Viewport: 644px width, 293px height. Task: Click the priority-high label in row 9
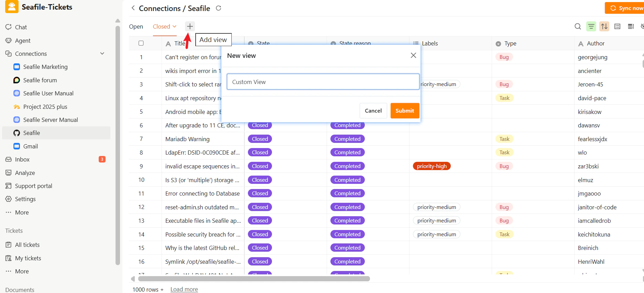click(432, 166)
